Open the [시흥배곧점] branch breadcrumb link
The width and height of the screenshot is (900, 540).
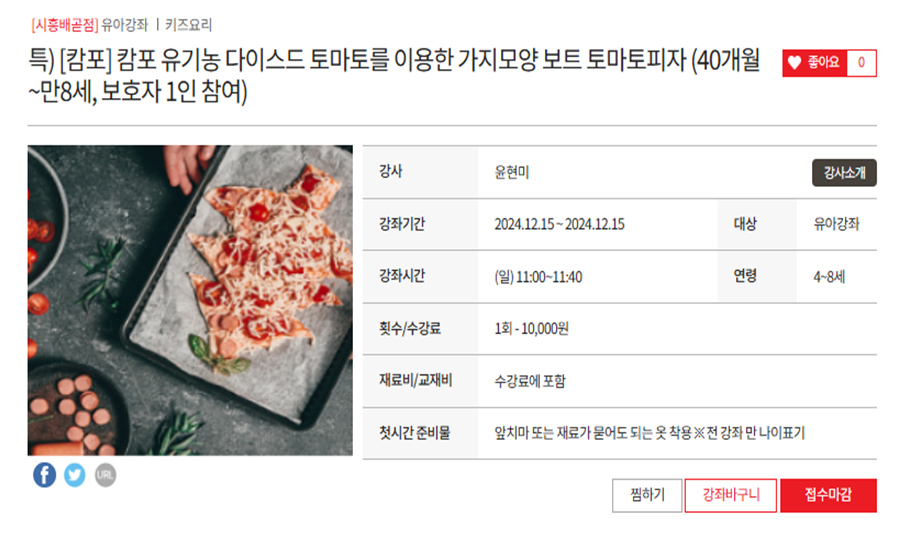point(63,25)
